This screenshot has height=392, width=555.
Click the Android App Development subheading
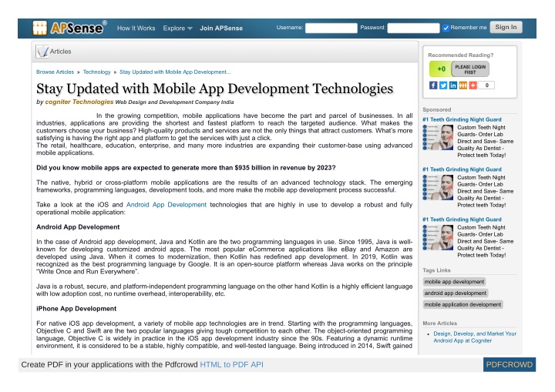click(x=78, y=227)
